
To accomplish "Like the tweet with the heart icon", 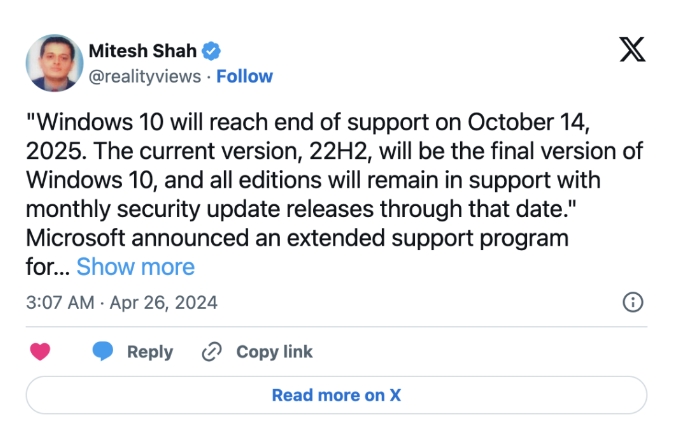I will [x=40, y=352].
